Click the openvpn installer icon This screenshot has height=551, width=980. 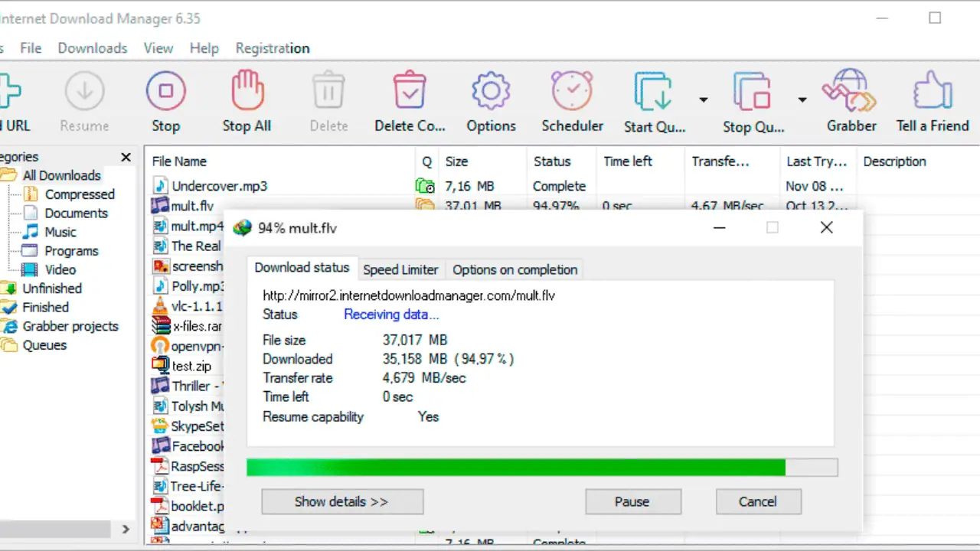point(160,346)
